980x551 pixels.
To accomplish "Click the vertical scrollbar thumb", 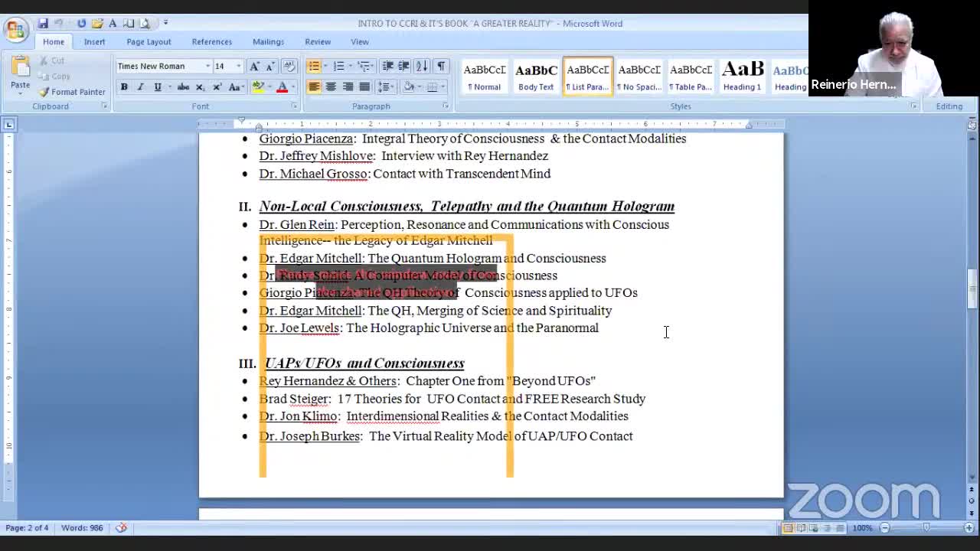I will click(x=972, y=289).
